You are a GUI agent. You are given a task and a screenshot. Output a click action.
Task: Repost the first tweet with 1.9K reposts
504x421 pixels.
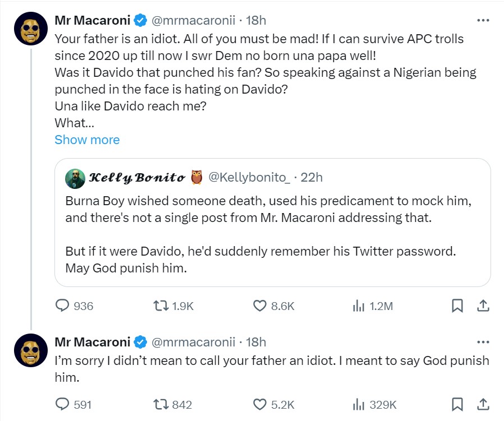[x=161, y=306]
